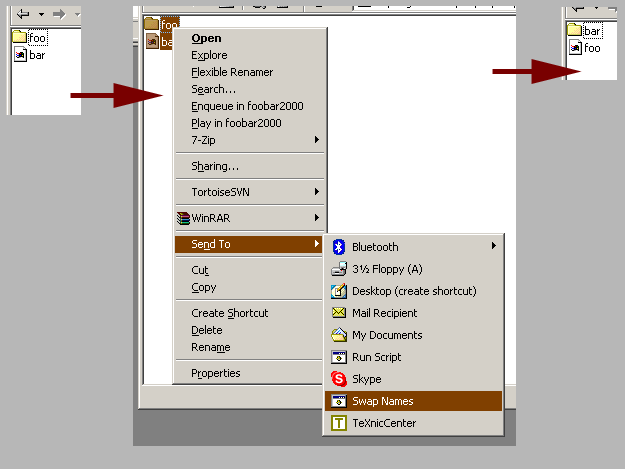
Task: Select Properties in the context menu
Action: [x=216, y=373]
